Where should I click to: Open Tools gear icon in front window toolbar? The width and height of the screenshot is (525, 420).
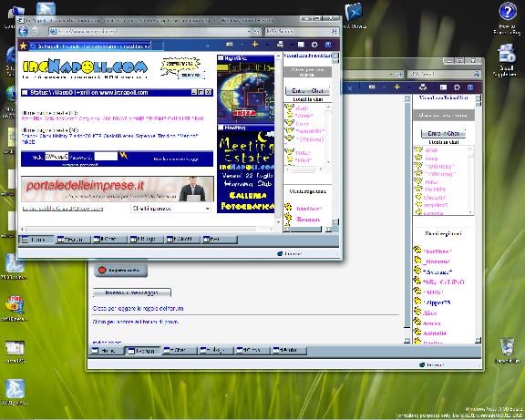(x=314, y=45)
